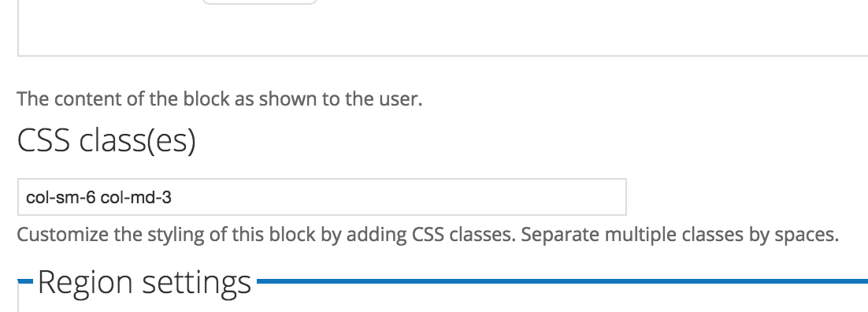
Task: Place the cursor after col-md-3 in the field
Action: (172, 197)
